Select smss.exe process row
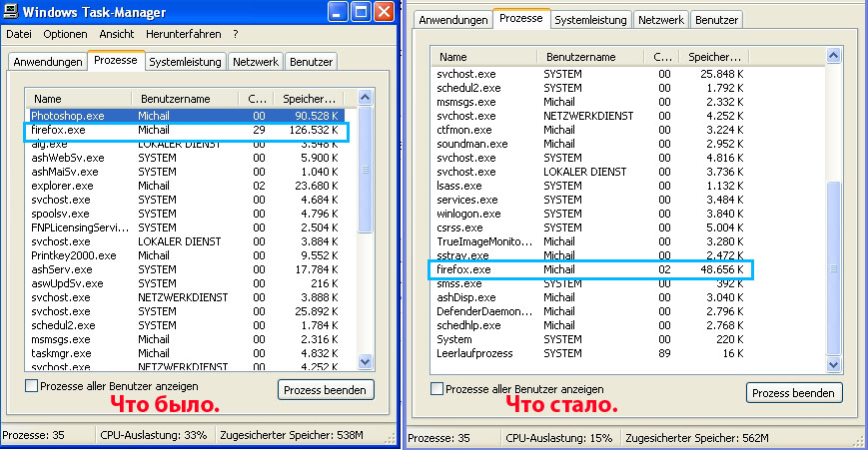Screen dimensions: 868x450 pos(590,283)
